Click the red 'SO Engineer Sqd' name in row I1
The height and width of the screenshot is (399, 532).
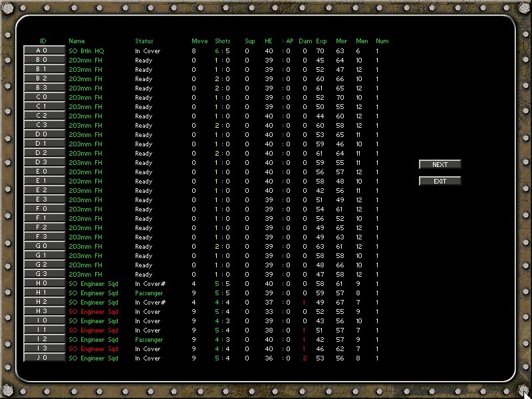pos(93,330)
